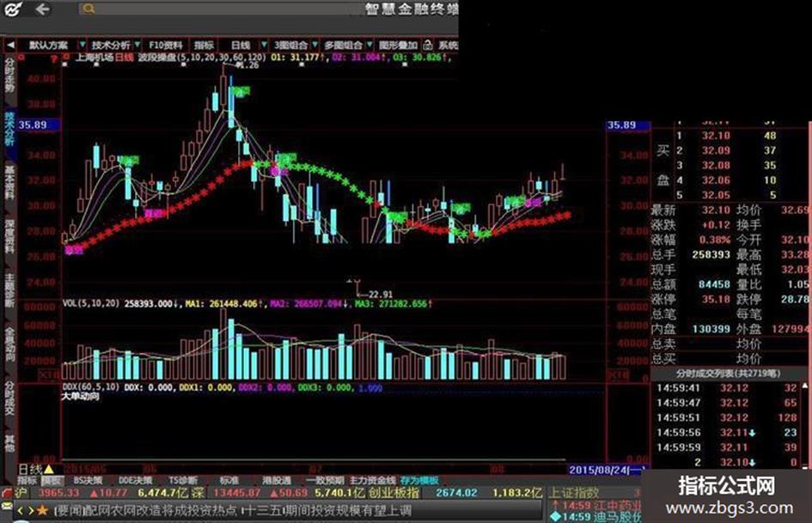812x523 pixels.
Task: Show next news with right chevron
Action: coord(31,511)
